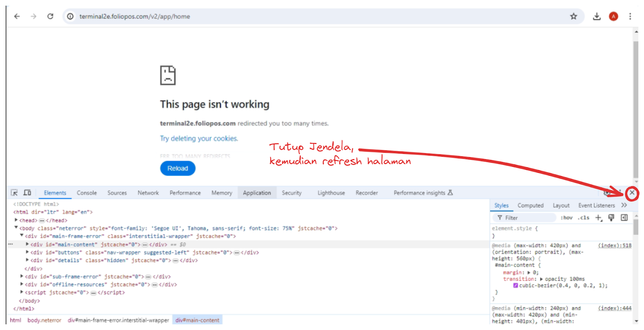This screenshot has width=644, height=330.
Task: Open the Security tab
Action: click(292, 193)
